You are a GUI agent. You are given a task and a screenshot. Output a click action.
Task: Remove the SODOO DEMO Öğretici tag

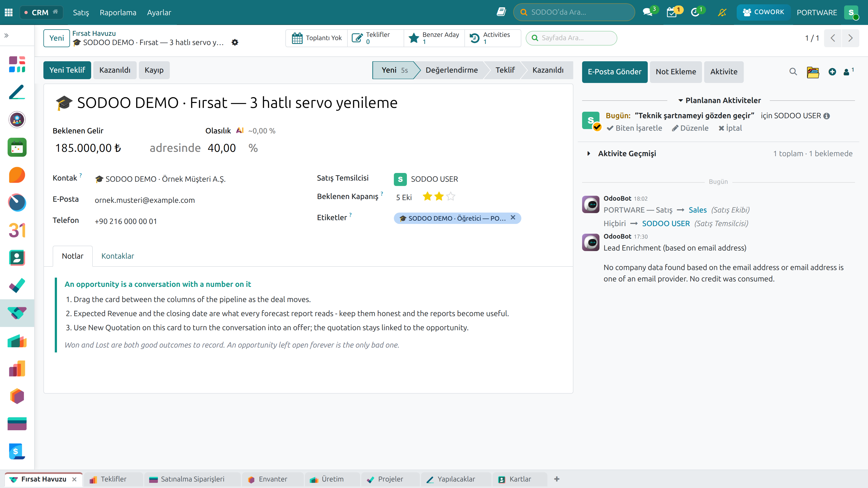point(513,217)
